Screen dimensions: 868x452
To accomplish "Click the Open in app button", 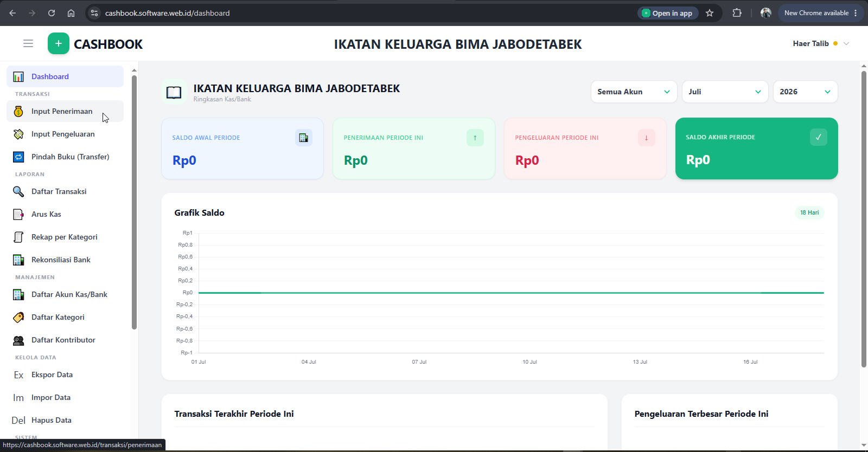I will [x=667, y=13].
